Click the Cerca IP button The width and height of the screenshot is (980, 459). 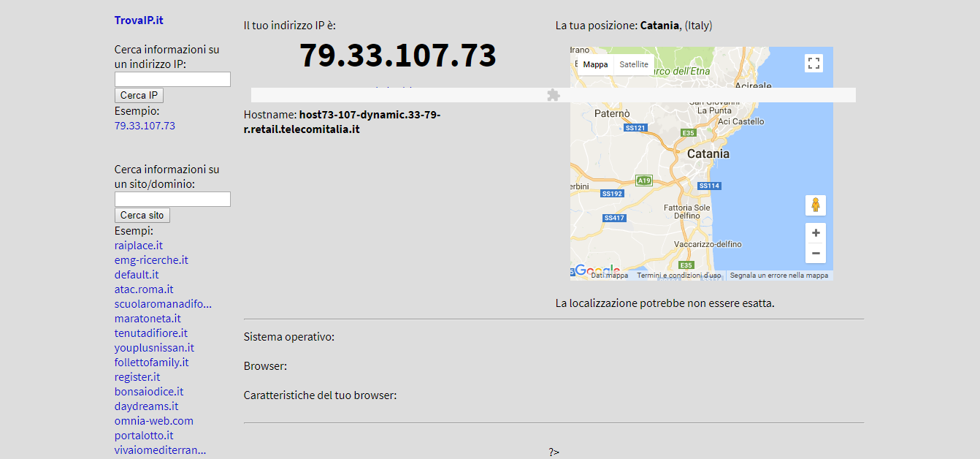[x=139, y=96]
